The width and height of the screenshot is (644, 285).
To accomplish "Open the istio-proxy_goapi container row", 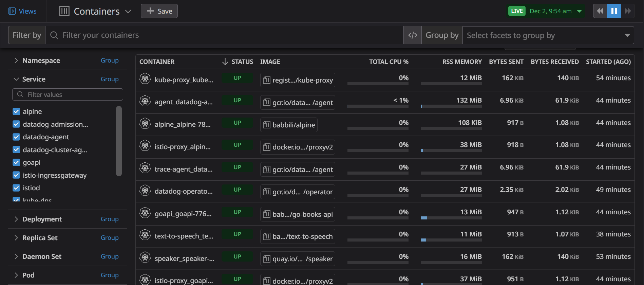I will pos(385,278).
